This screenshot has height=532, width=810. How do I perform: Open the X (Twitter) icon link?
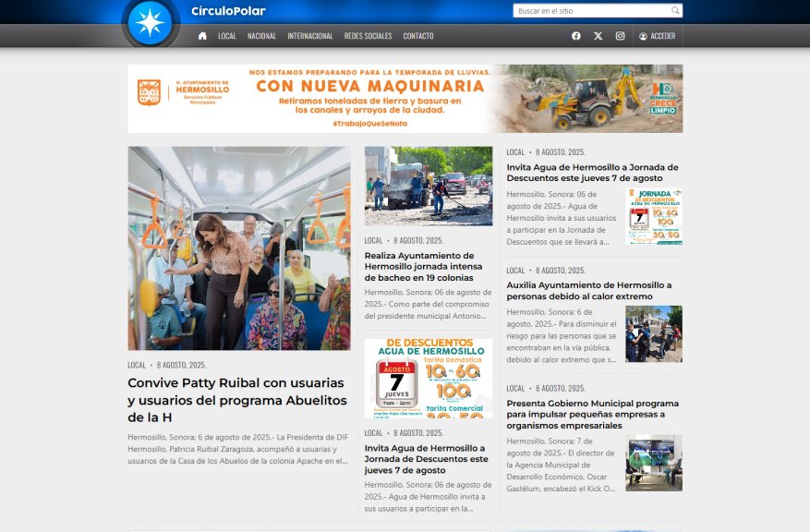click(x=598, y=36)
